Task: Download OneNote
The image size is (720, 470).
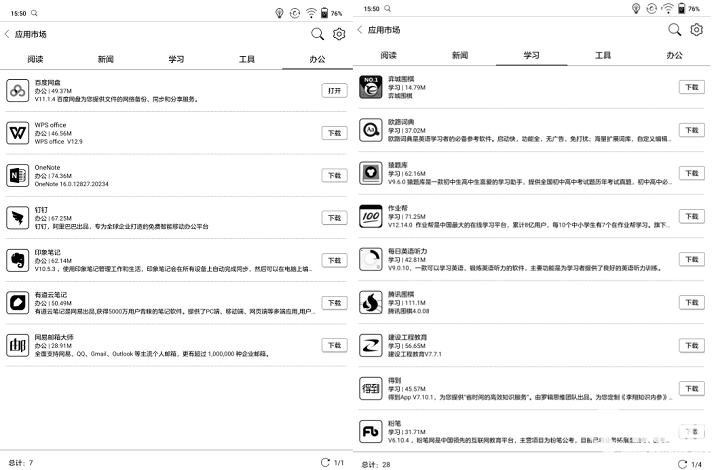Action: tap(334, 175)
